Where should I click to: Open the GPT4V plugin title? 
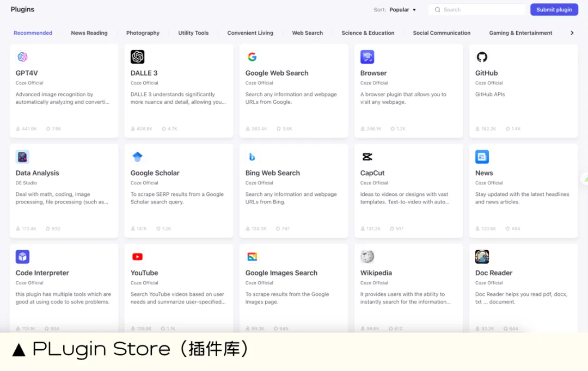[x=27, y=73]
